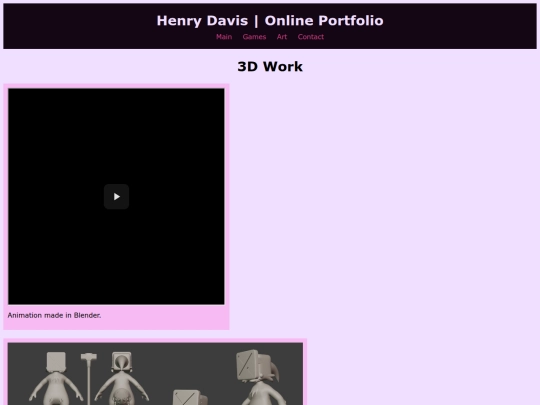Click the 'Animation made in Blender.' caption
540x405 pixels.
pos(54,315)
